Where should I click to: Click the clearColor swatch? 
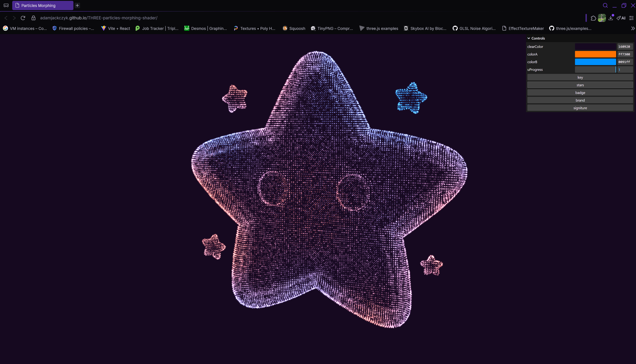pyautogui.click(x=595, y=47)
